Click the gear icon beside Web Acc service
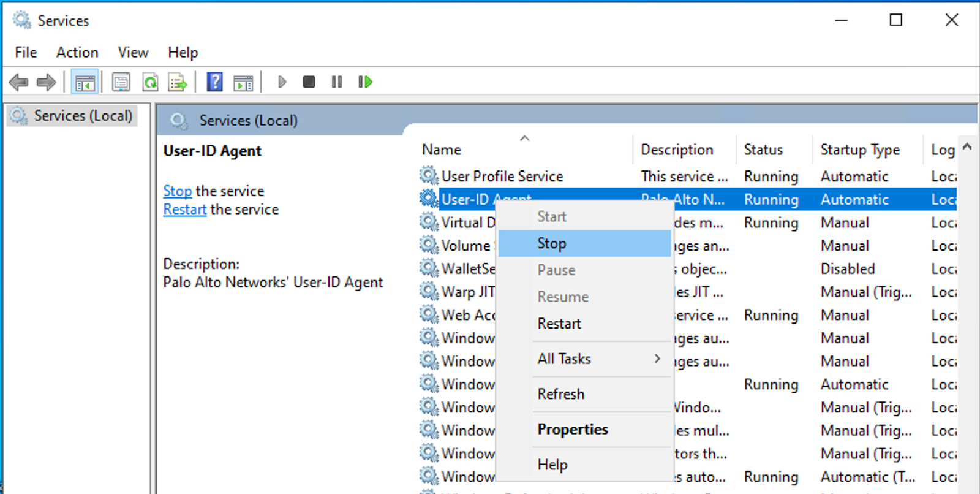 [x=429, y=314]
